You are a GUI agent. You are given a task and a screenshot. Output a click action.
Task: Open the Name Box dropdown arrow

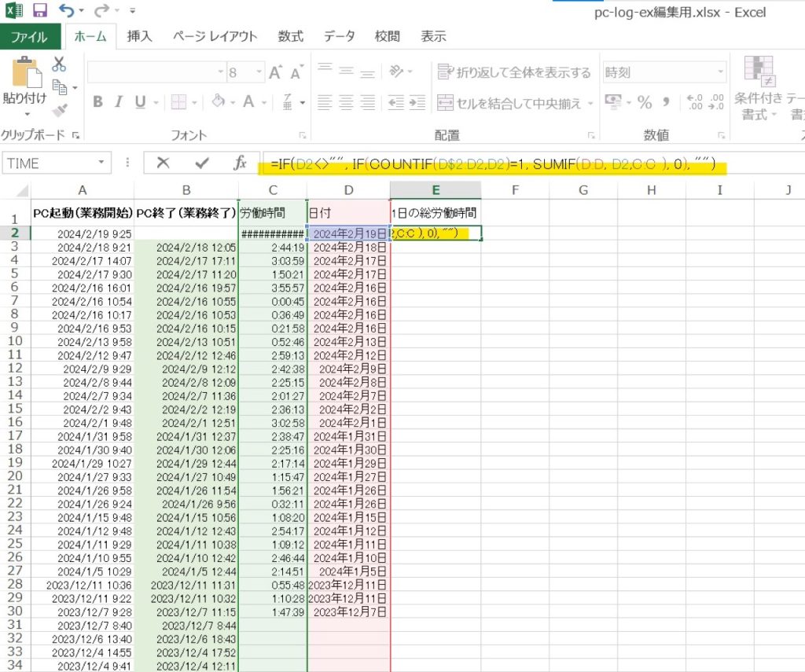(101, 162)
